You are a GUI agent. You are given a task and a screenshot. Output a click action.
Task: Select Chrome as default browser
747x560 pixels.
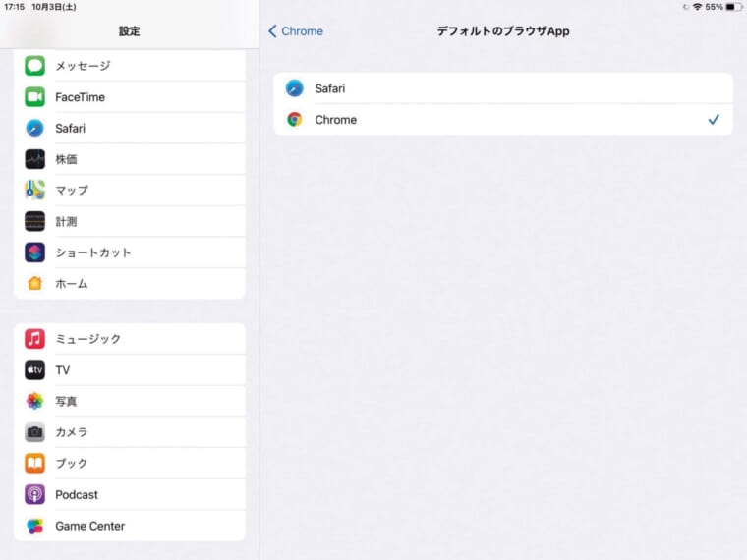(501, 120)
